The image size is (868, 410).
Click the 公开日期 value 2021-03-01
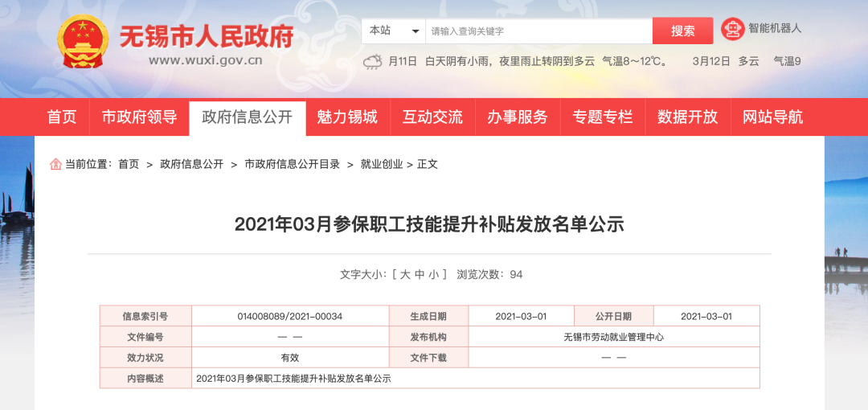(706, 317)
